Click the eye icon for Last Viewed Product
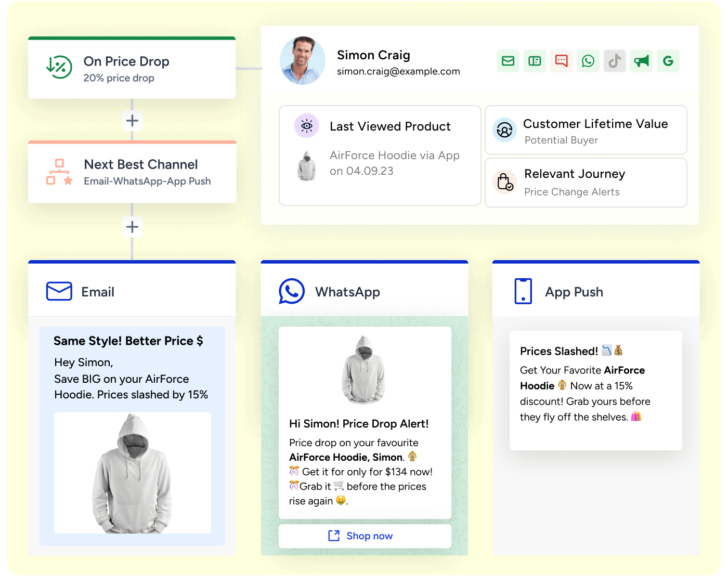Viewport: 728px width, 583px height. click(306, 126)
